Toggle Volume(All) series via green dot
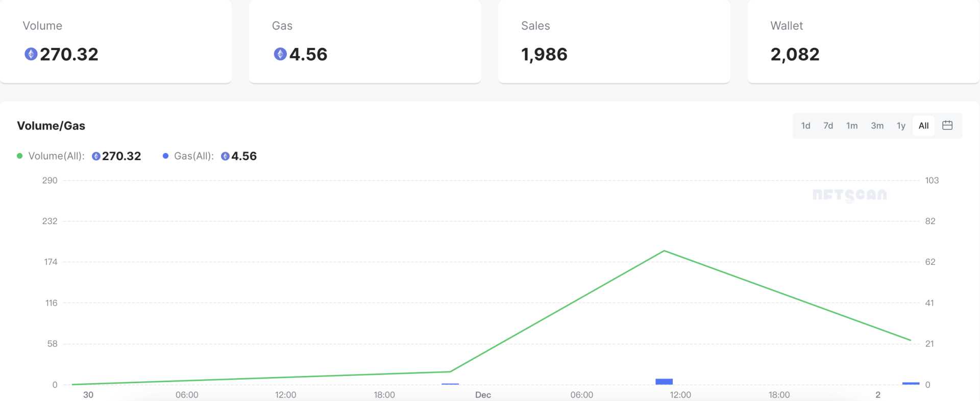Image resolution: width=980 pixels, height=401 pixels. [x=20, y=156]
